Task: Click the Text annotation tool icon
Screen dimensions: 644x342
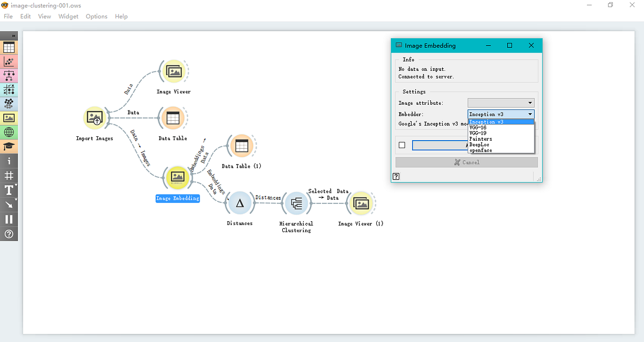Action: (9, 189)
